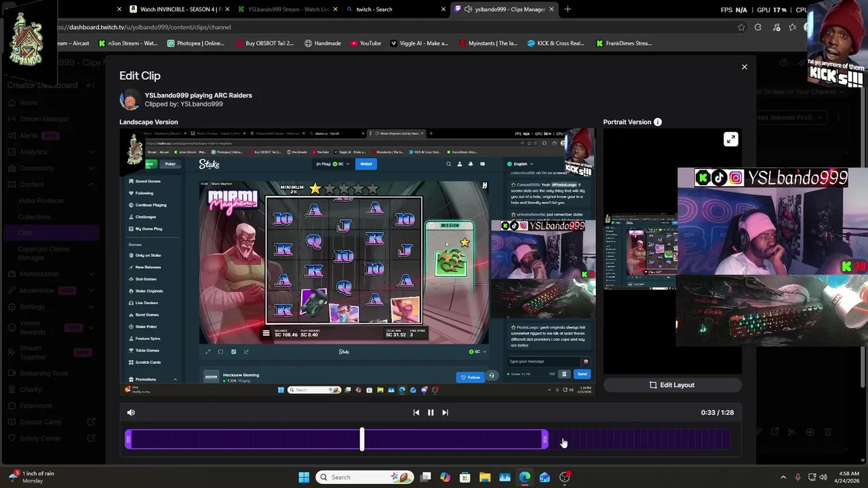Close the Edit Clip dialog
Screen dimensions: 868x488
pyautogui.click(x=744, y=67)
